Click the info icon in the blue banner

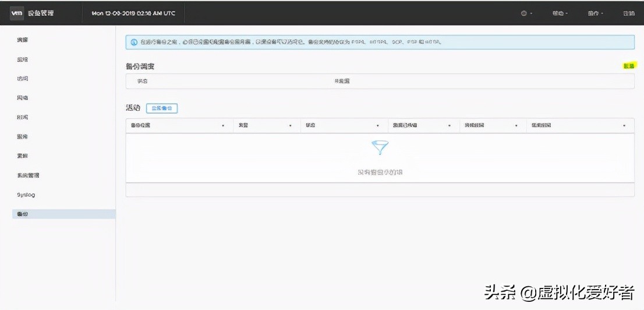134,43
